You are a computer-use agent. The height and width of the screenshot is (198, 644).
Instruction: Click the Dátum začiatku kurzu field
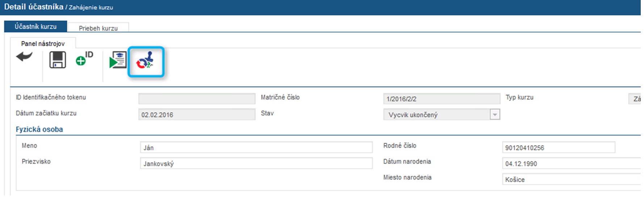coord(197,115)
